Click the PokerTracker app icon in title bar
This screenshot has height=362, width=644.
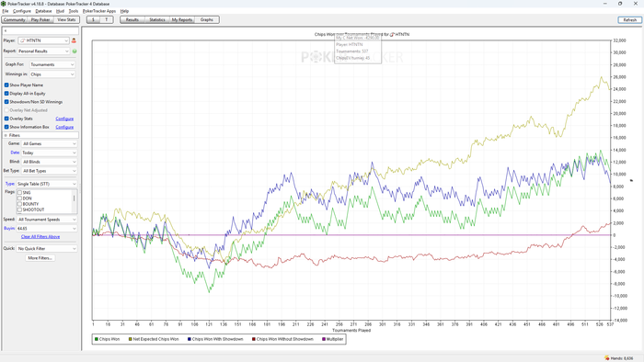4,4
